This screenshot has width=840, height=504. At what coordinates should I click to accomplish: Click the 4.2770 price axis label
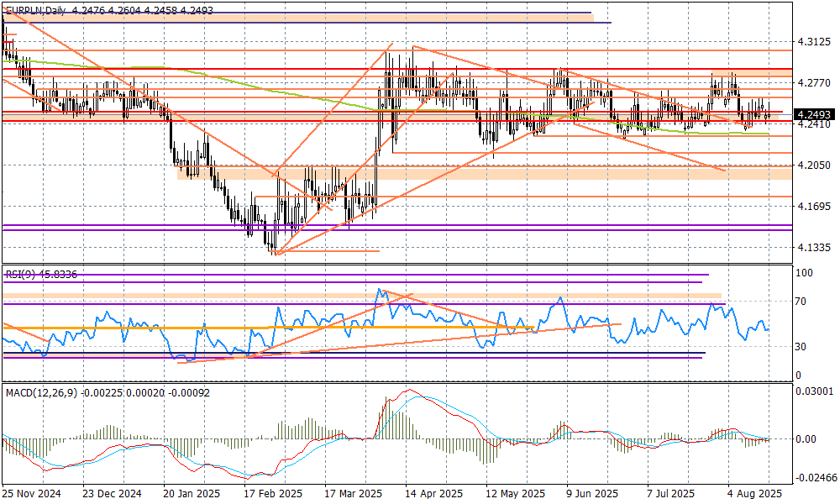coord(814,83)
